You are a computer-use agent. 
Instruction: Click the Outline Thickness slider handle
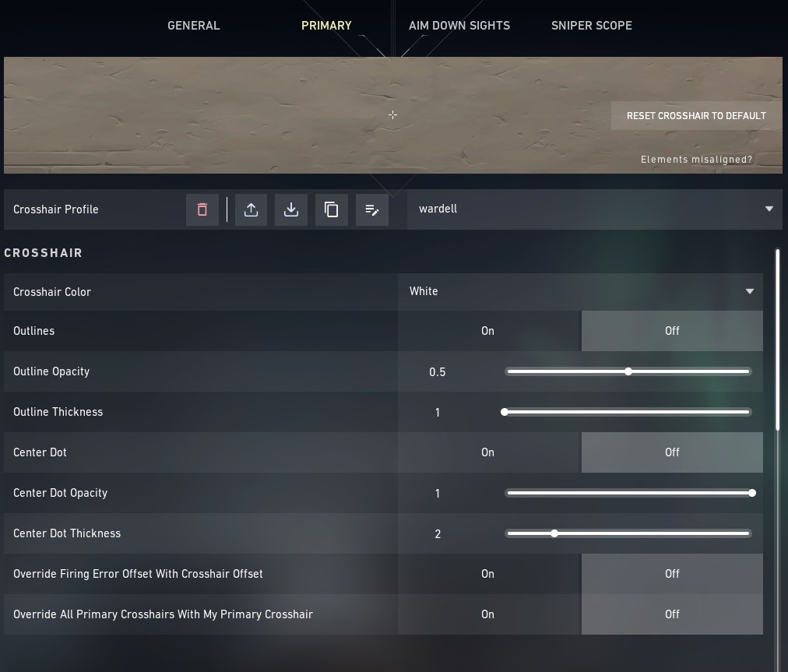click(504, 412)
